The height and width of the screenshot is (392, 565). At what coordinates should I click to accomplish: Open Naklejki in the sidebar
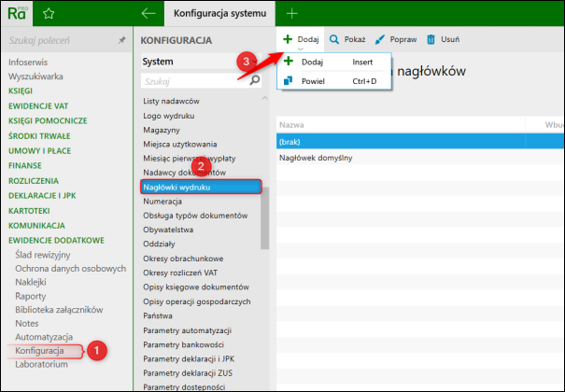(x=31, y=282)
